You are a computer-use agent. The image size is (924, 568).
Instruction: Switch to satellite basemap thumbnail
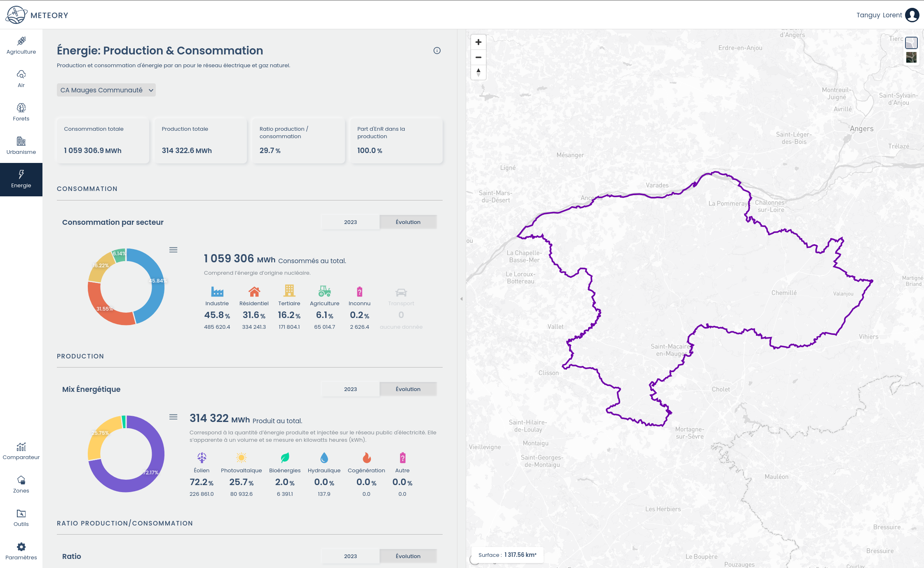[911, 57]
